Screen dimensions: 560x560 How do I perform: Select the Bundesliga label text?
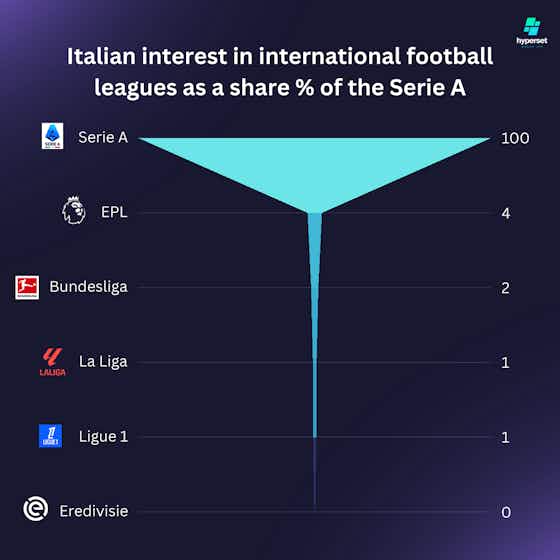[88, 287]
